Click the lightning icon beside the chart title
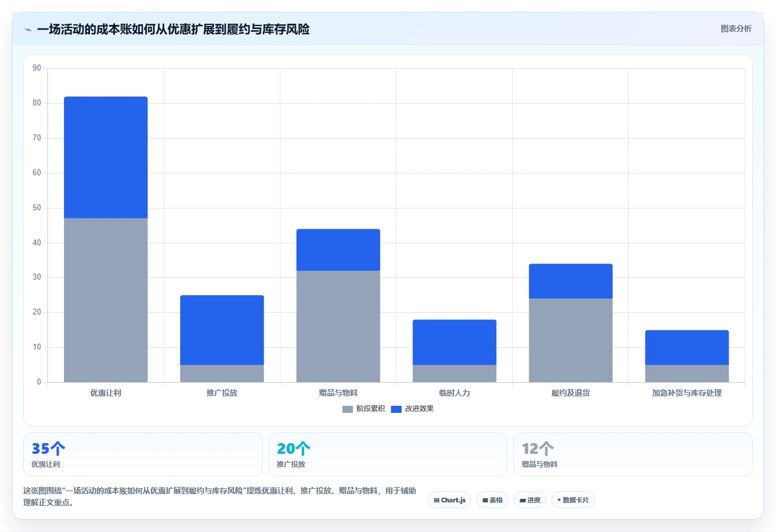Image resolution: width=776 pixels, height=532 pixels. (28, 30)
